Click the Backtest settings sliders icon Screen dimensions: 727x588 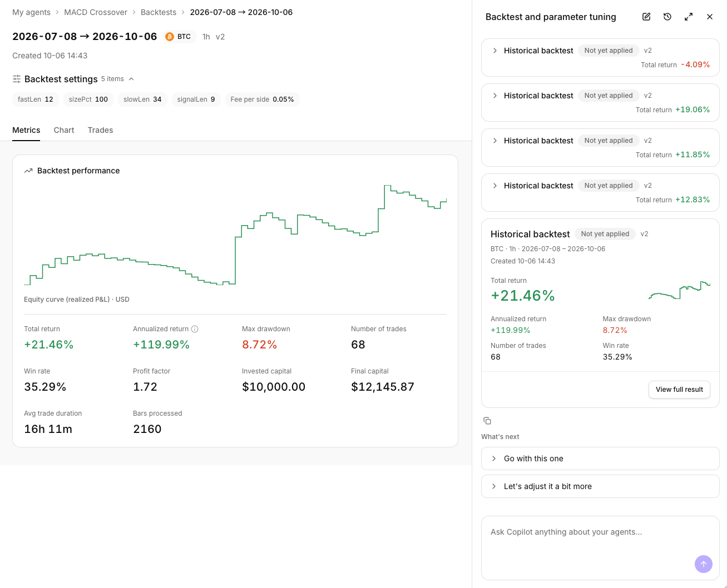pyautogui.click(x=17, y=79)
